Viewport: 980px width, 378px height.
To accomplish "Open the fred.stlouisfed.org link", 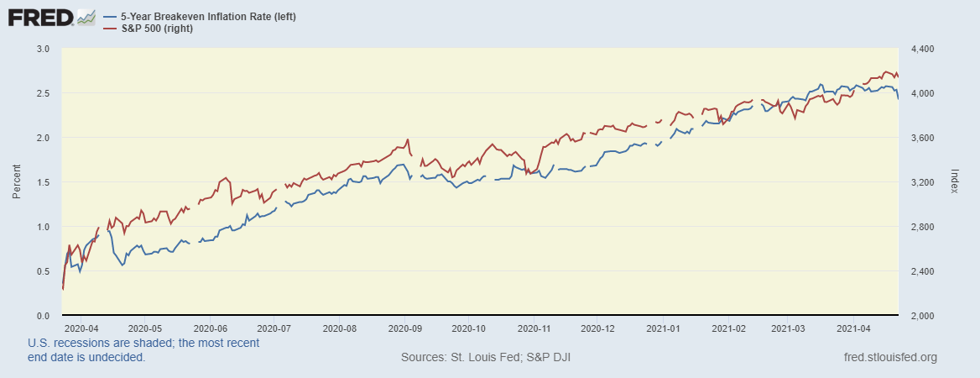I will 889,358.
